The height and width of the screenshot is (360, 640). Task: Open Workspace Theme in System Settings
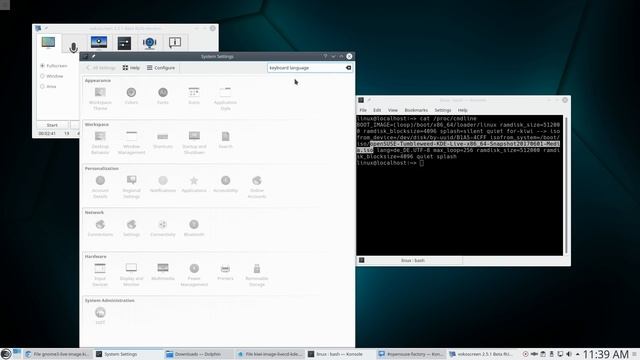click(x=100, y=98)
